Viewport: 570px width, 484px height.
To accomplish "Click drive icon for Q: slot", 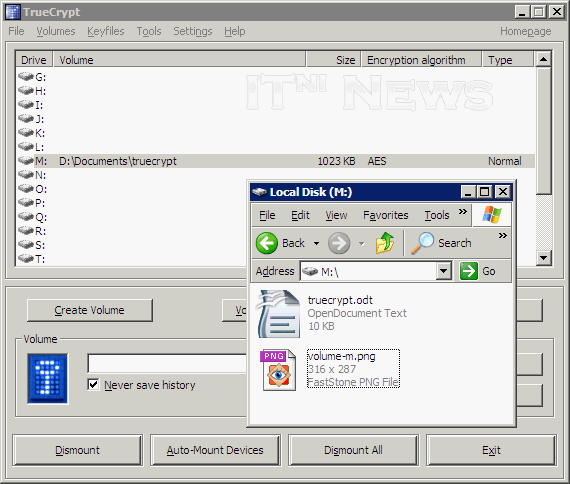I will (x=26, y=216).
